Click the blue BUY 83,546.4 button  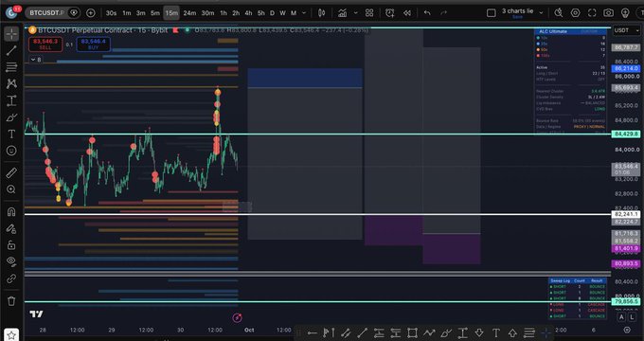click(93, 44)
